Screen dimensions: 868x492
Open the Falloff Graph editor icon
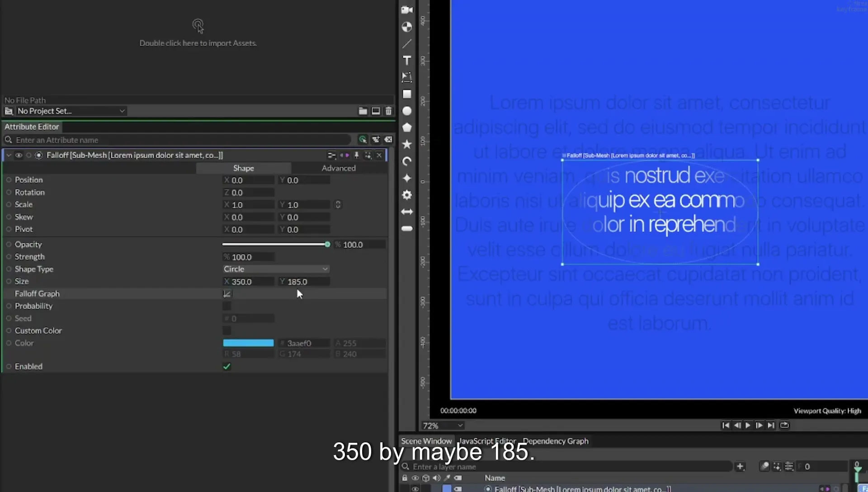(x=227, y=293)
